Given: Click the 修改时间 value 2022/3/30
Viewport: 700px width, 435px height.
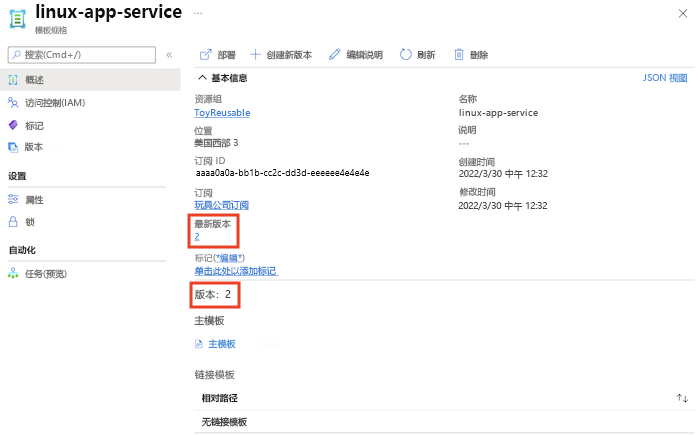Looking at the screenshot, I should [x=503, y=205].
